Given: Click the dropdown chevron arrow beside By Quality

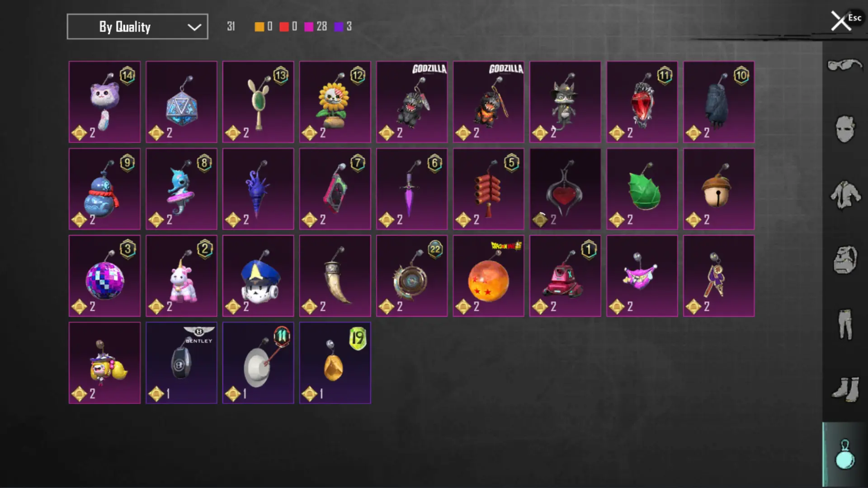Looking at the screenshot, I should (194, 28).
